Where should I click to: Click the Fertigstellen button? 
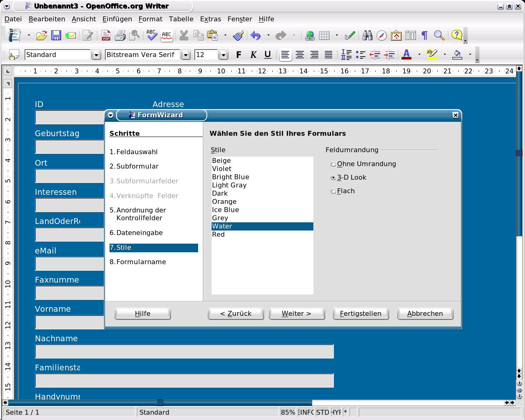point(361,313)
